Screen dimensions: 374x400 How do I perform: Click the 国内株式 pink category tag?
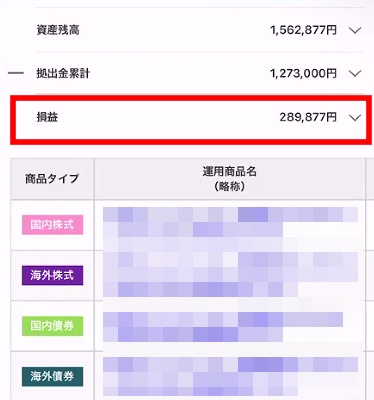[x=52, y=225]
